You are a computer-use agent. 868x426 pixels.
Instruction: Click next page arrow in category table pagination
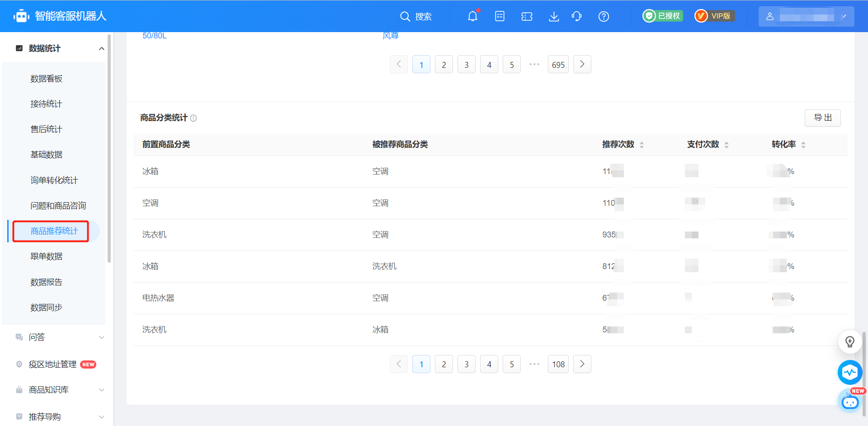pos(582,364)
